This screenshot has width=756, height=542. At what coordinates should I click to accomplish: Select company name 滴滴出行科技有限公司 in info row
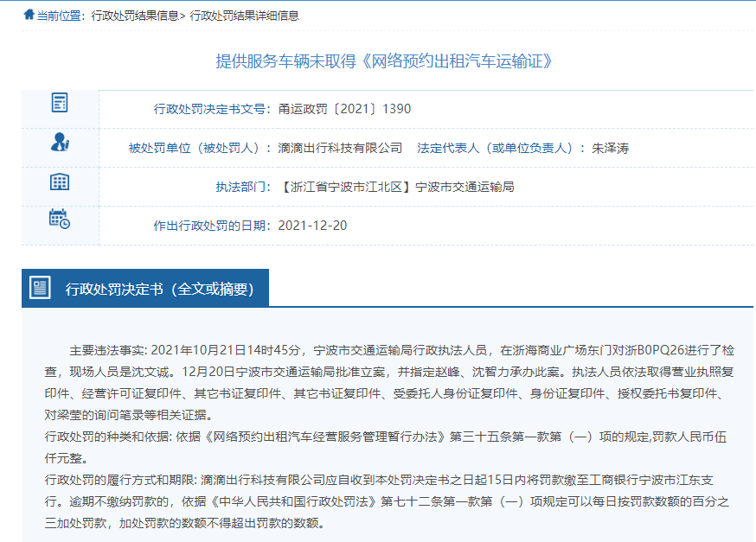point(340,149)
